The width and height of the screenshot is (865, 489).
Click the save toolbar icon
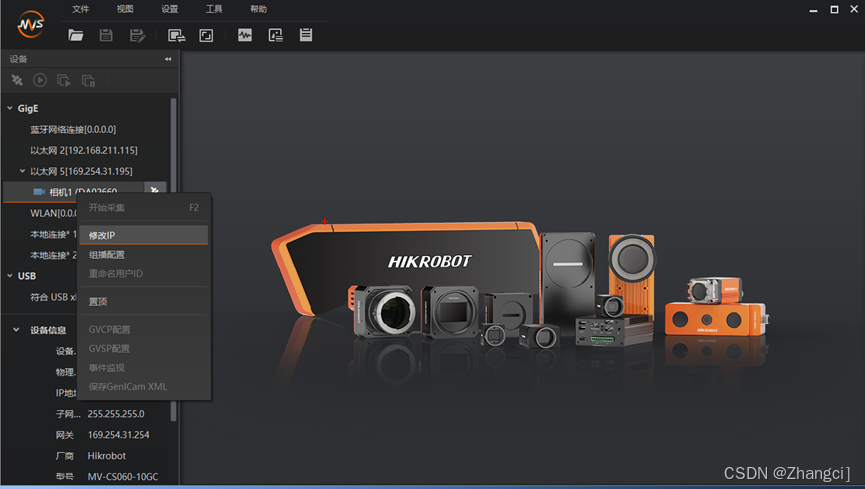coord(106,35)
